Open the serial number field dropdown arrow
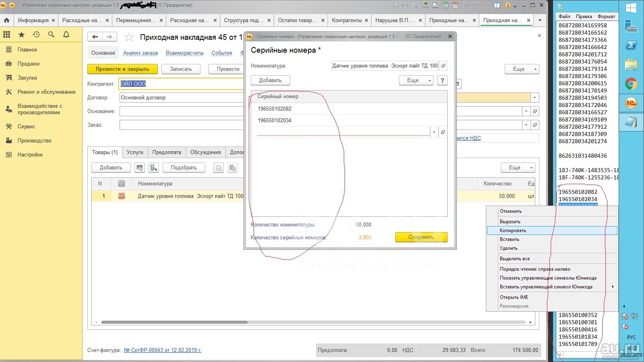This screenshot has height=362, width=644. coord(434,132)
